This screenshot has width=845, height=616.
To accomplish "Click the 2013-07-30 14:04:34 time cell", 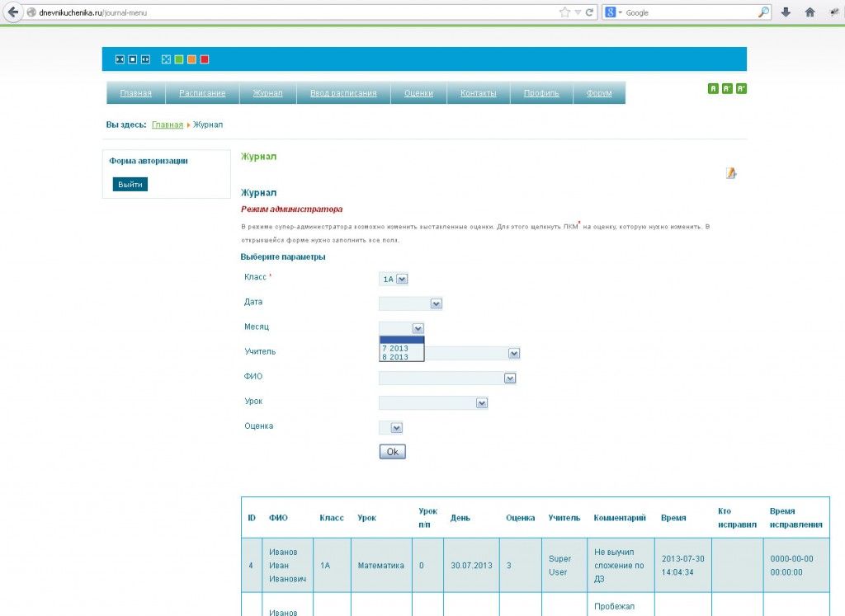I will (x=682, y=566).
